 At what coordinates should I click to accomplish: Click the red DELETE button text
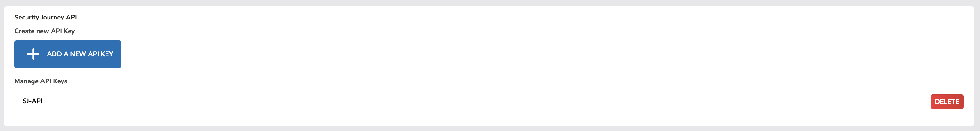947,102
